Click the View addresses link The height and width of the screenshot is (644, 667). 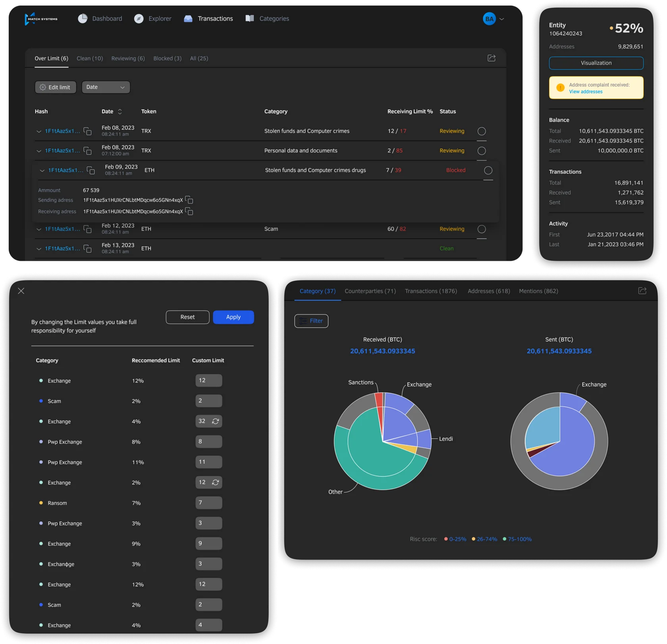click(585, 92)
